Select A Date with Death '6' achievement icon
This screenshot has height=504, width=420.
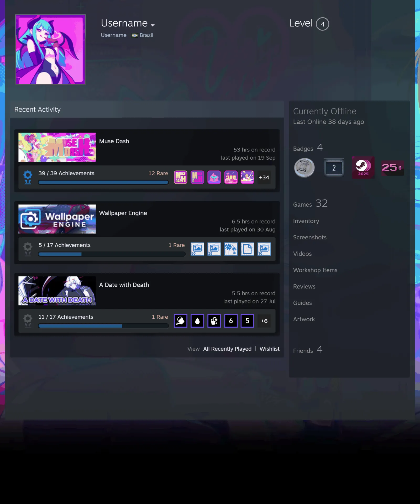[x=231, y=321]
